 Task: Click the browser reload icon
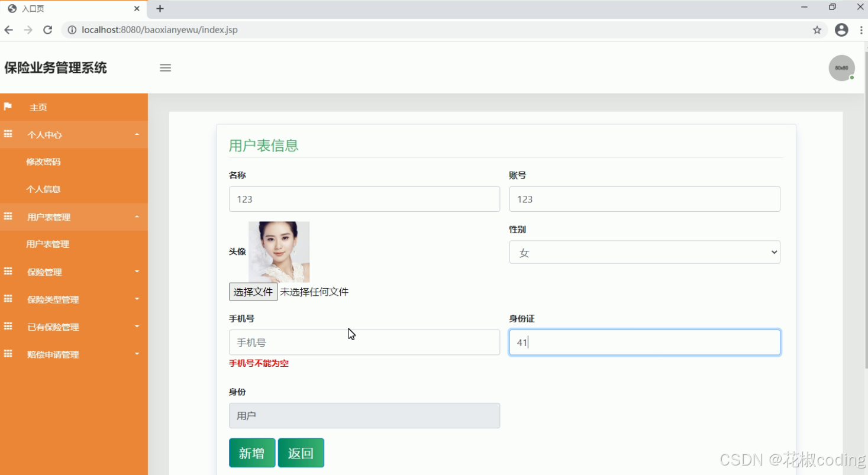click(x=47, y=29)
